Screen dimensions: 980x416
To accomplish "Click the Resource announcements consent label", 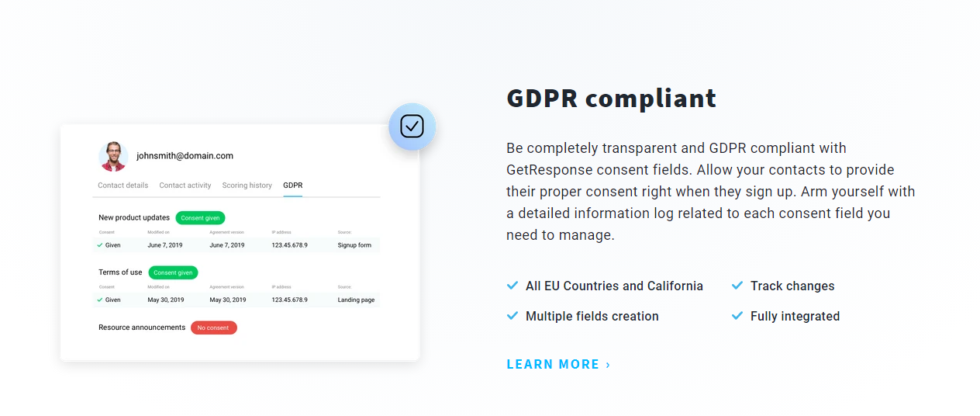I will [x=142, y=328].
